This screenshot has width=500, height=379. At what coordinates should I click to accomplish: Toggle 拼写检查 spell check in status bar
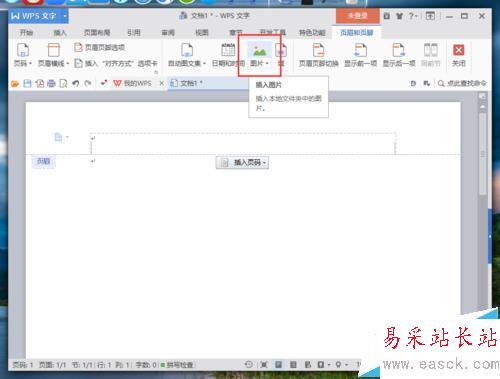click(177, 365)
